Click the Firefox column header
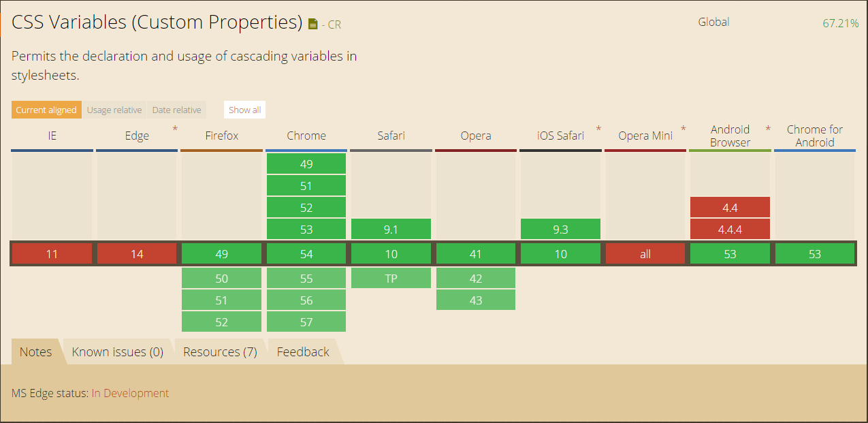The width and height of the screenshot is (868, 423). click(222, 136)
